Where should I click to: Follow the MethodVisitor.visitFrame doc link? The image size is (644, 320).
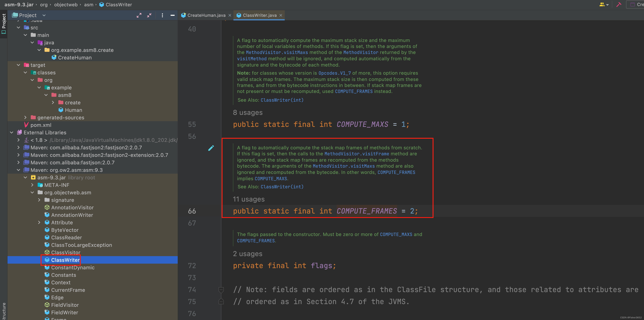click(x=356, y=154)
